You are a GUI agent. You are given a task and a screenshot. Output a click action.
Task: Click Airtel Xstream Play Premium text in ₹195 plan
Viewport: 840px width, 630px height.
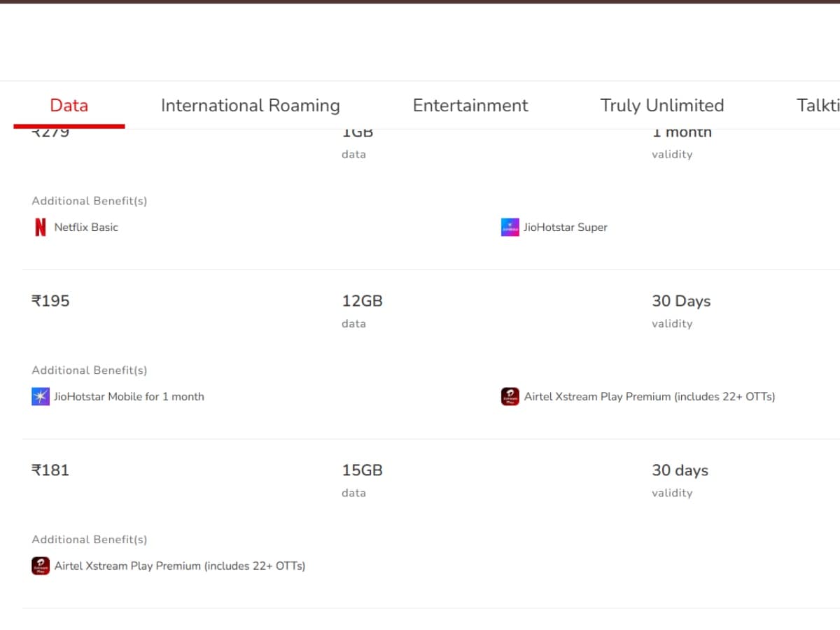(650, 397)
